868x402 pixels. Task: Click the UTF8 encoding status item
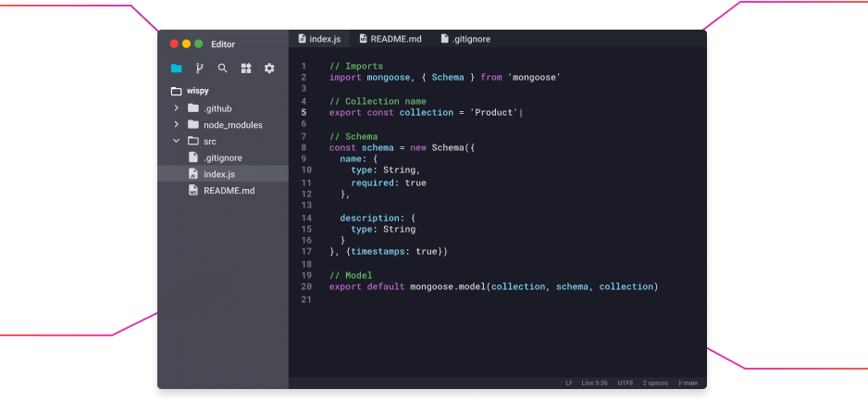626,383
